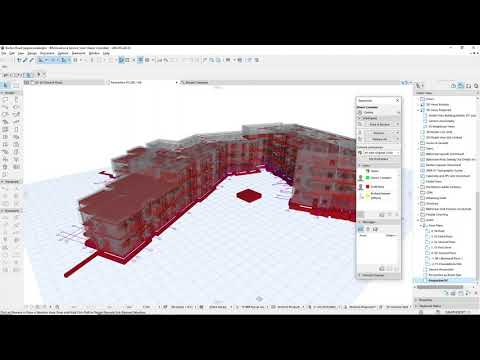Collapse the Design section of the toolbox
This screenshot has width=480, height=360.
[3, 93]
